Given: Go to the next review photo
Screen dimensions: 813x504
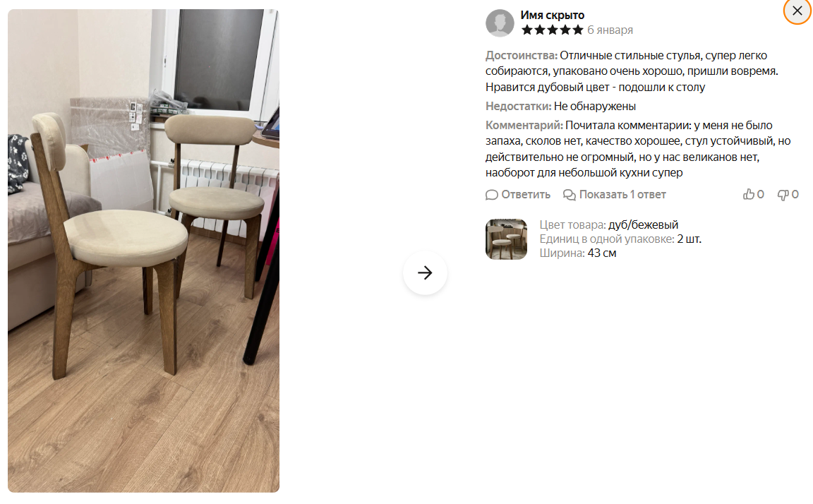Looking at the screenshot, I should pyautogui.click(x=425, y=272).
